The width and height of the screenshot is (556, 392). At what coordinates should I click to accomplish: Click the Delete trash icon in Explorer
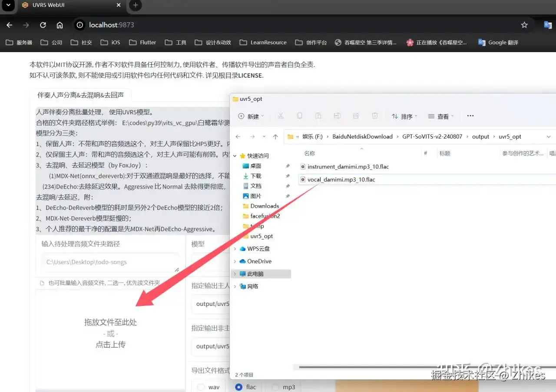[375, 116]
